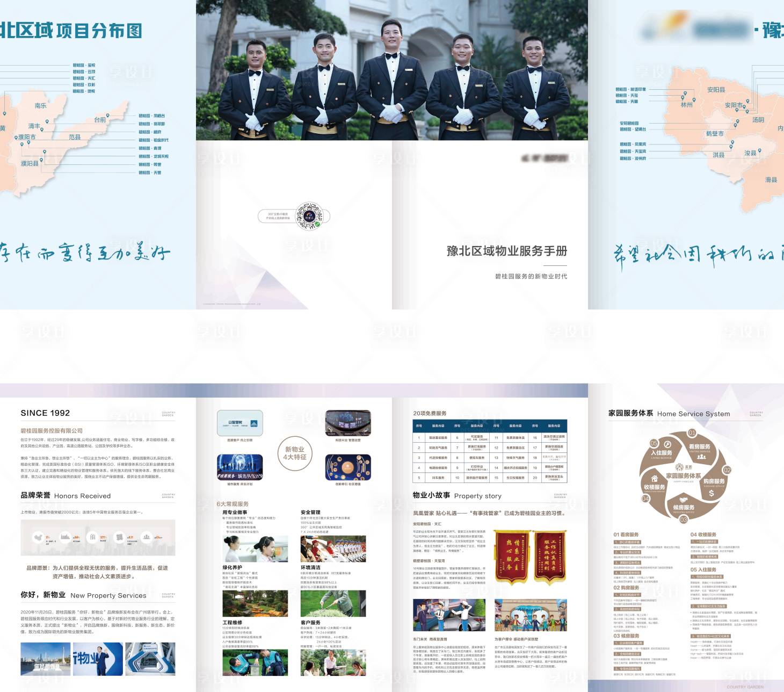
Task: Click the cartoon of guards beside a car
Action: (x=449, y=615)
